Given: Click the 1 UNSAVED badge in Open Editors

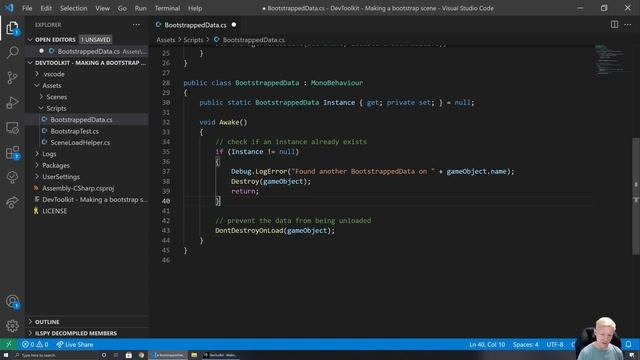Looking at the screenshot, I should point(96,40).
